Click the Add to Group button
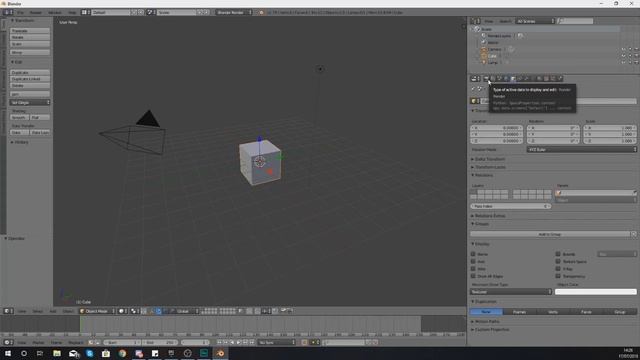 pyautogui.click(x=550, y=234)
